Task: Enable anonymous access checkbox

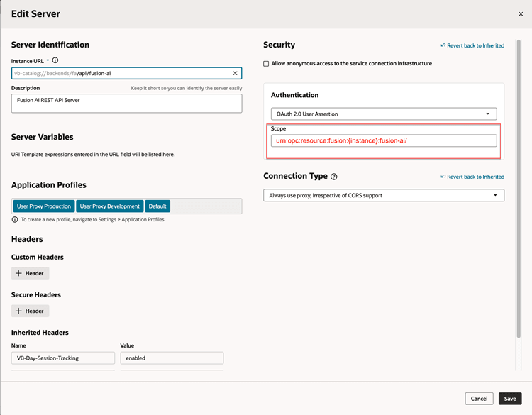Action: (267, 64)
